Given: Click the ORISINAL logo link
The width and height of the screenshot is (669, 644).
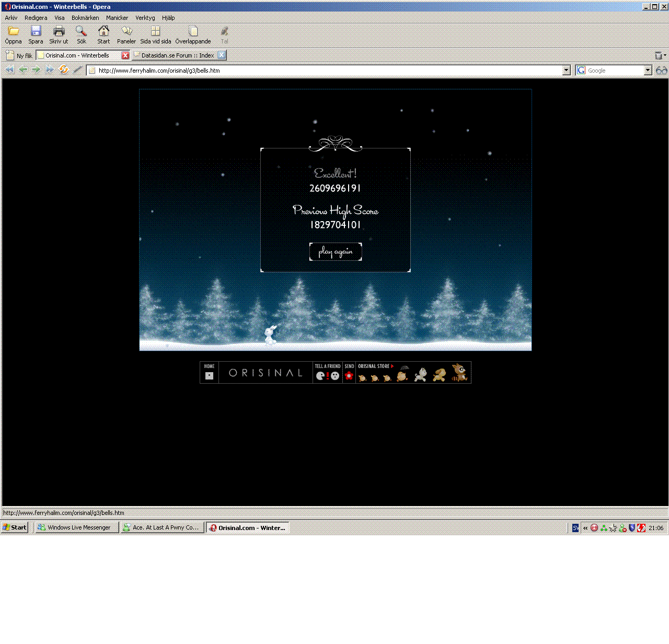Looking at the screenshot, I should point(266,373).
